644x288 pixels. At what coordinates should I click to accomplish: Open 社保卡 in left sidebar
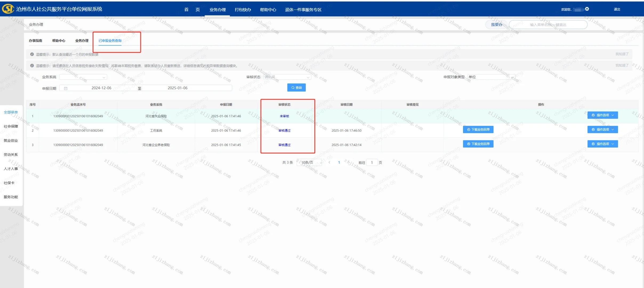[x=9, y=183]
